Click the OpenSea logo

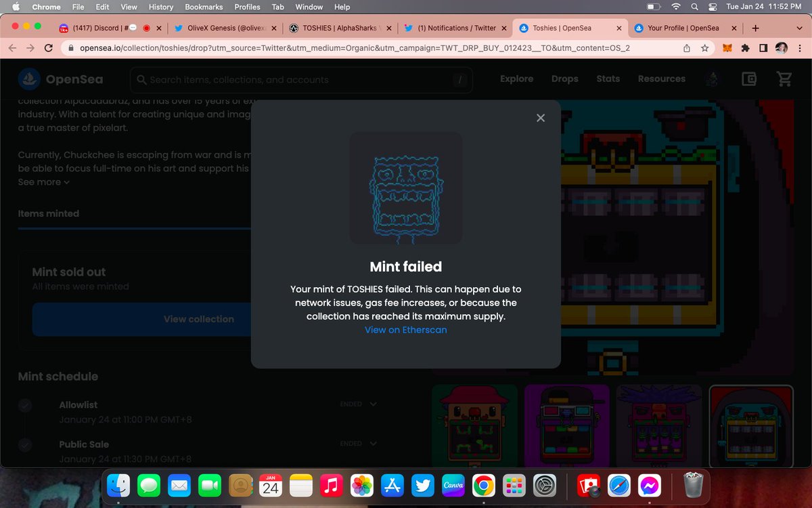(60, 79)
